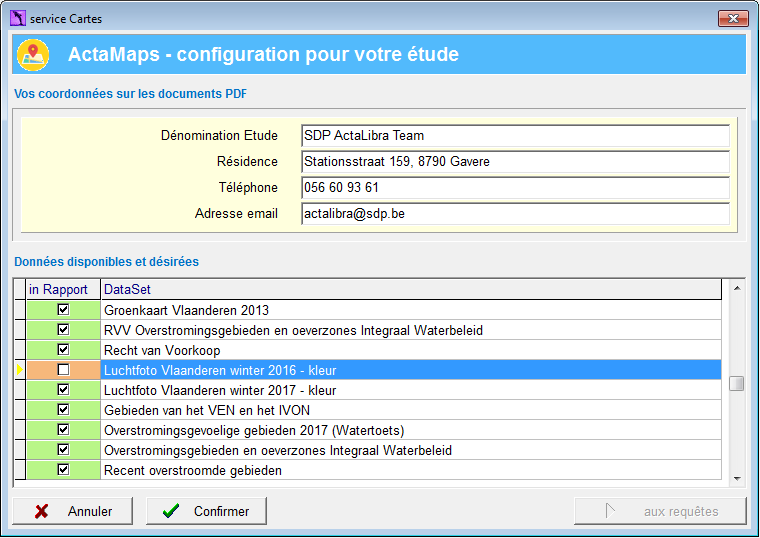Click the dataset list scrollbar thumb

point(737,383)
